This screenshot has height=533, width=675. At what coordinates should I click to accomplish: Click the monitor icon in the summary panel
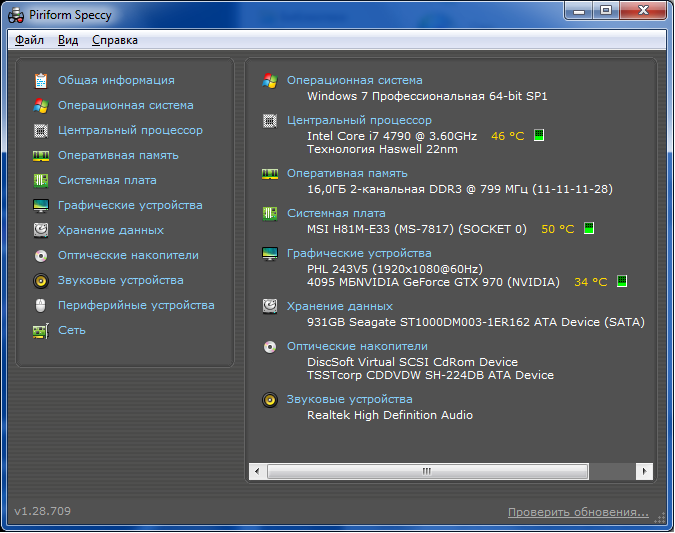click(x=270, y=254)
